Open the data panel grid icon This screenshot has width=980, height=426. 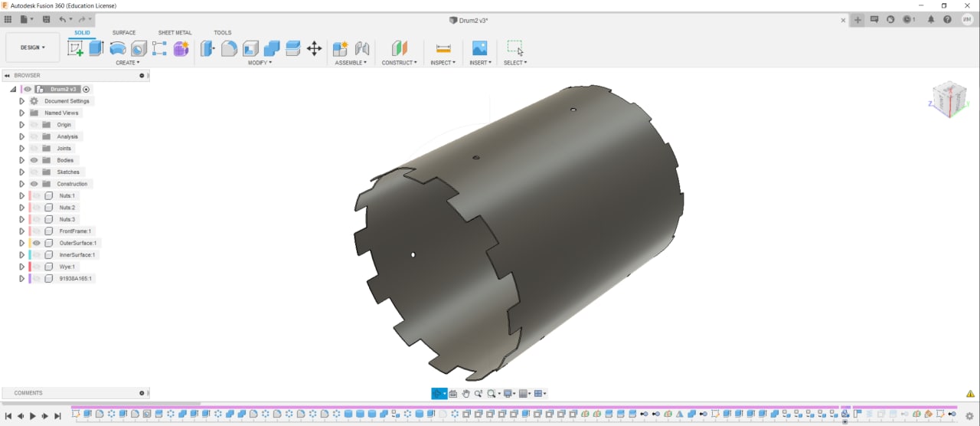tap(8, 19)
